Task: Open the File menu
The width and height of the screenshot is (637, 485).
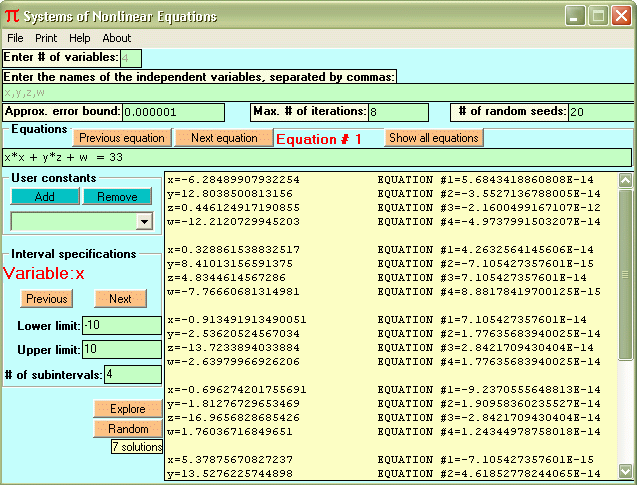Action: 15,38
